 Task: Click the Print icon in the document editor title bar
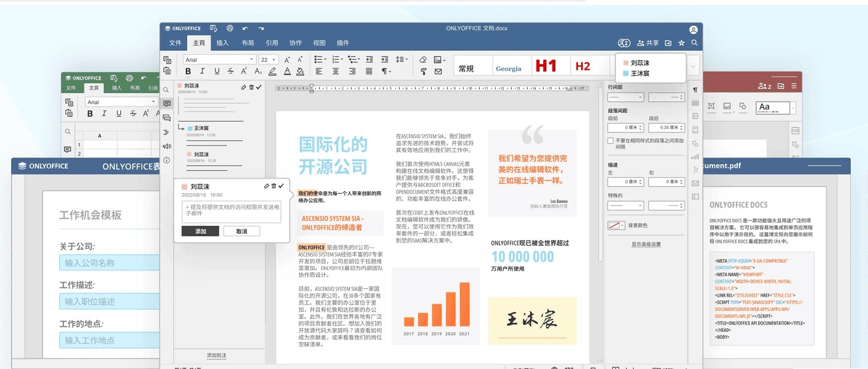[230, 28]
